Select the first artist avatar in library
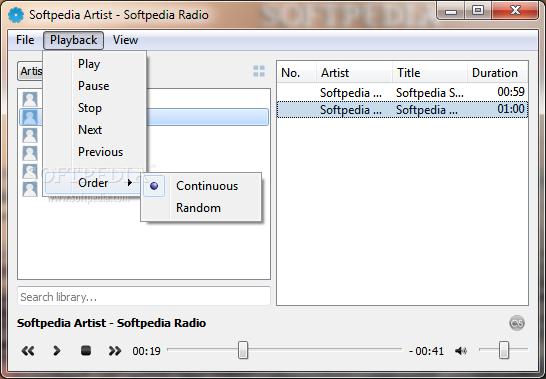This screenshot has width=546, height=379. point(30,99)
